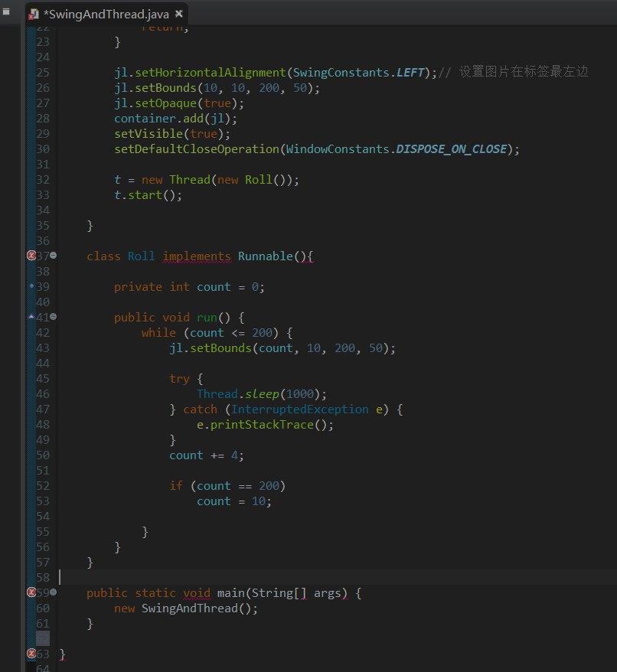Click the error marker on line 59
This screenshot has width=617, height=672.
click(31, 592)
